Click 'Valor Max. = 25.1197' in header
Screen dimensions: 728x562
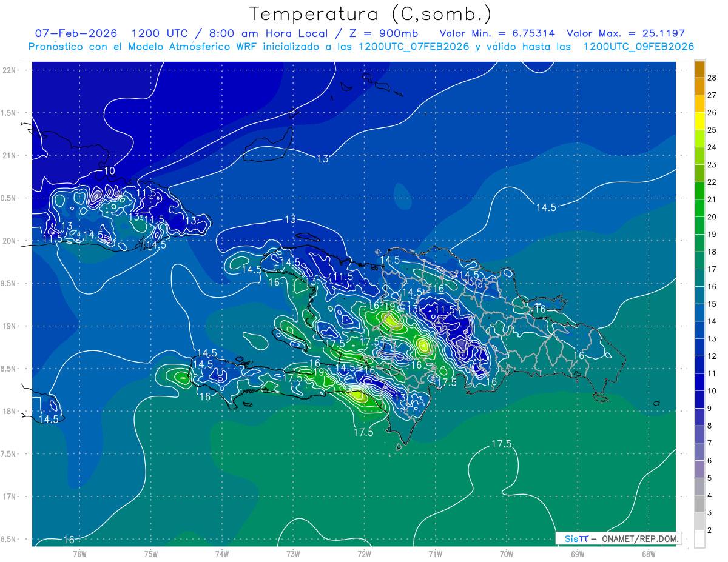click(x=625, y=33)
